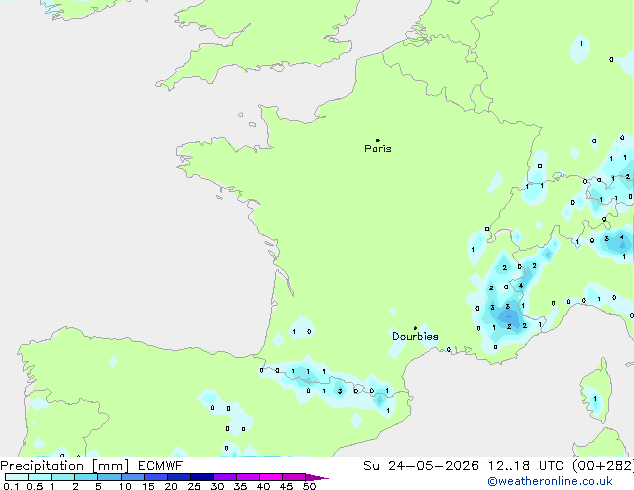This screenshot has height=490, width=634.
Task: Click the ECMWF model name label
Action: pos(161,466)
